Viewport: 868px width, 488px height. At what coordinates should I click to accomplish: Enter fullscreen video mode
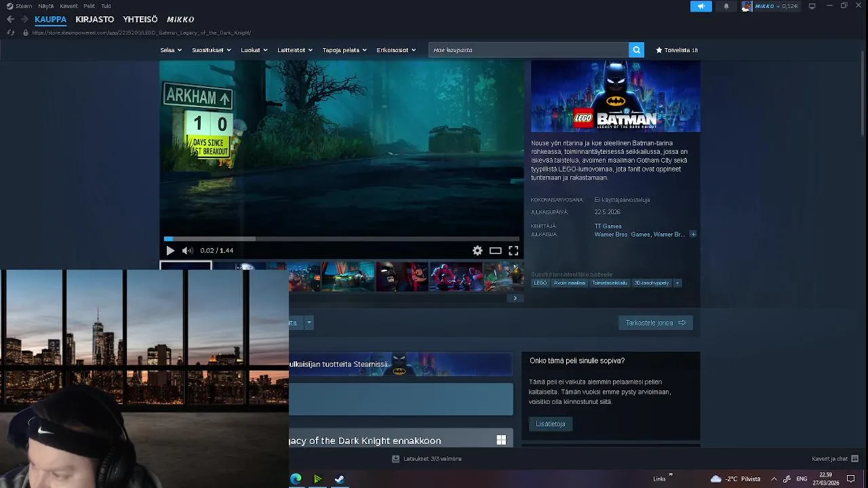[513, 251]
